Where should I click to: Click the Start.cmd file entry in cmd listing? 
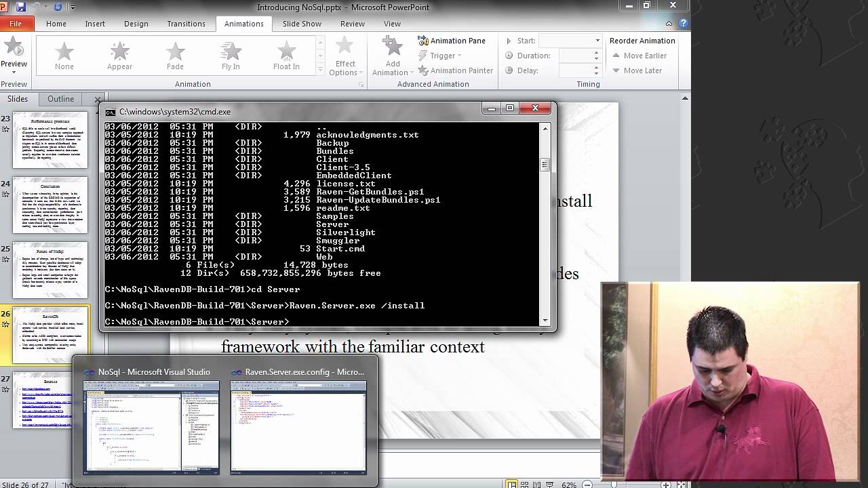coord(340,249)
